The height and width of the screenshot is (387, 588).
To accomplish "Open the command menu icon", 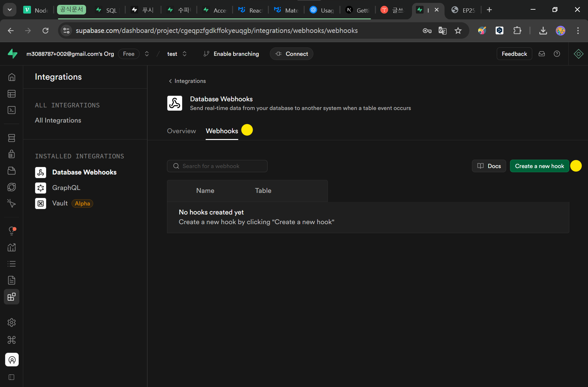I will 12,340.
